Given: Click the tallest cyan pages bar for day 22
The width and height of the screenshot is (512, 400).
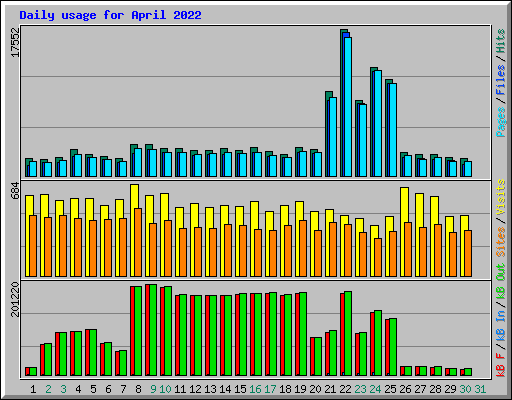Looking at the screenshot, I should point(348,107).
